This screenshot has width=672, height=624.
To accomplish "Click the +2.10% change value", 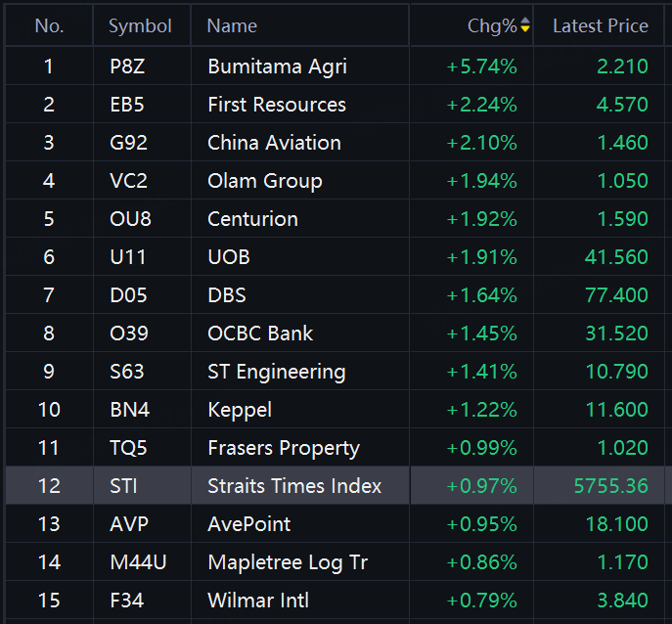I will pos(481,143).
